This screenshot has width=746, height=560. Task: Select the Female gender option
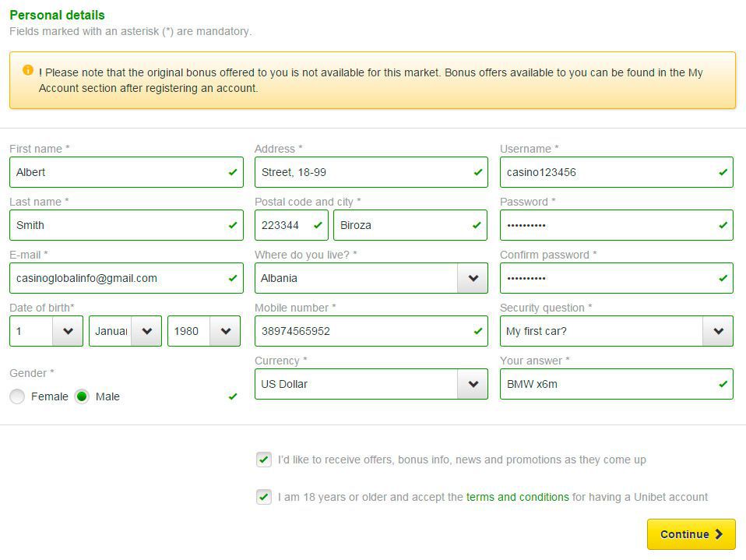(x=17, y=396)
